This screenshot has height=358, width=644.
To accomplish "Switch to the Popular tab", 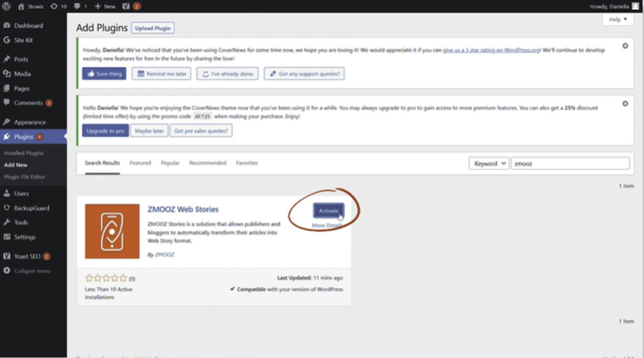I will coord(170,163).
